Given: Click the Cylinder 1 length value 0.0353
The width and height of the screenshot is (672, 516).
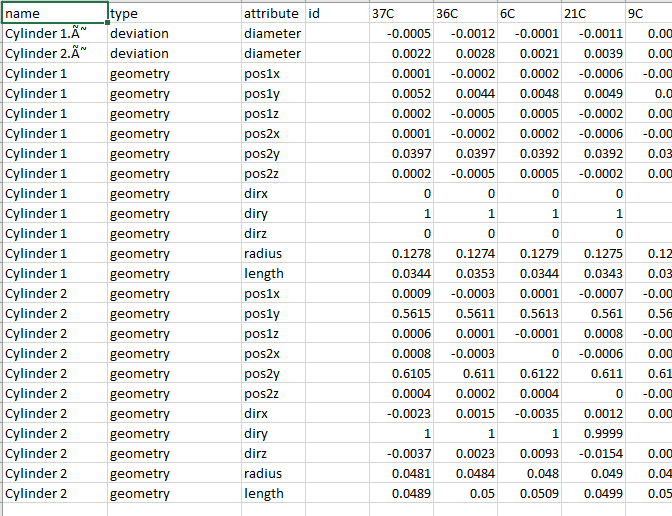Looking at the screenshot, I should [x=464, y=273].
